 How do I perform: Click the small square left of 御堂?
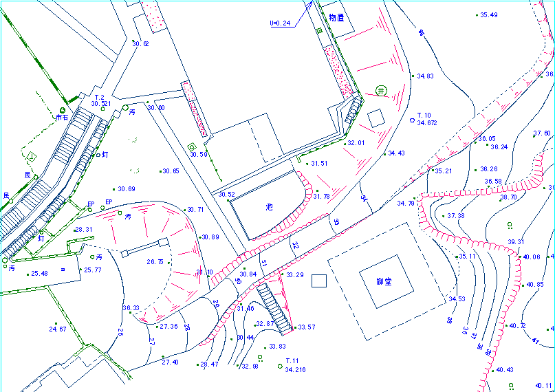tap(318, 280)
